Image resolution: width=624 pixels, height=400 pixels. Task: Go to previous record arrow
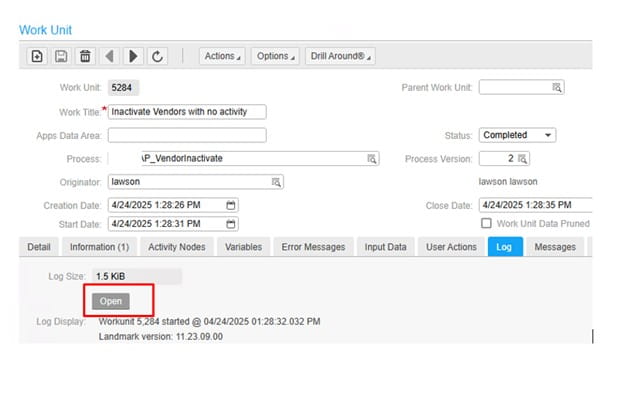click(110, 57)
